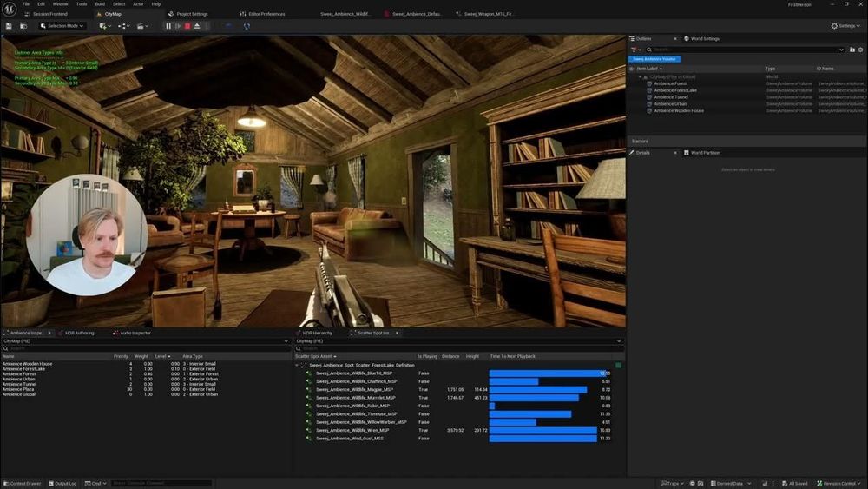Open the Actor menu

(138, 3)
